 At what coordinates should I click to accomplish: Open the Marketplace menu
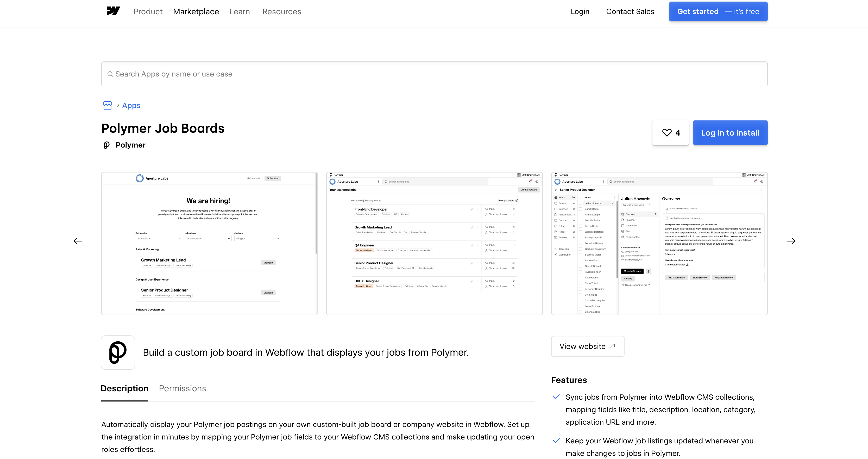pyautogui.click(x=196, y=11)
